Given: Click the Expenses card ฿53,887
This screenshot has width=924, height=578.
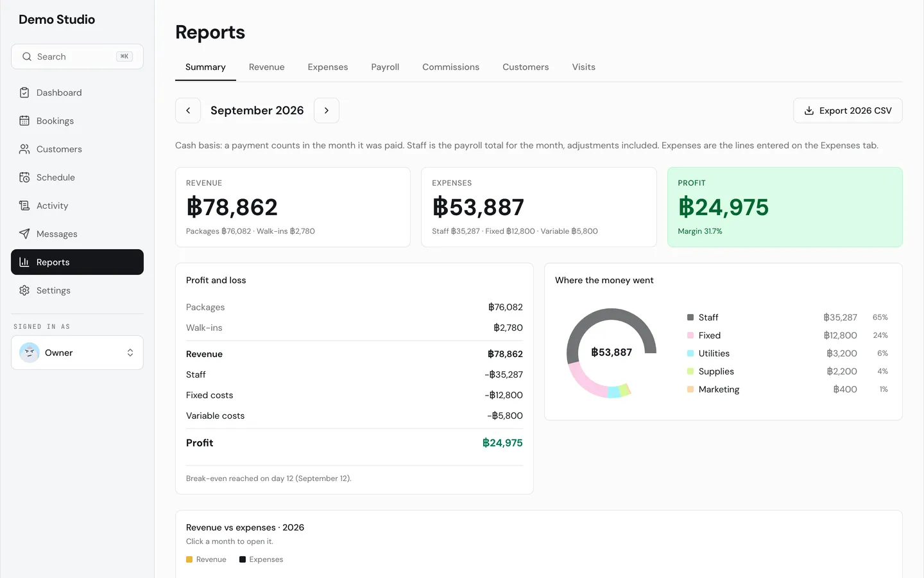Looking at the screenshot, I should coord(539,207).
